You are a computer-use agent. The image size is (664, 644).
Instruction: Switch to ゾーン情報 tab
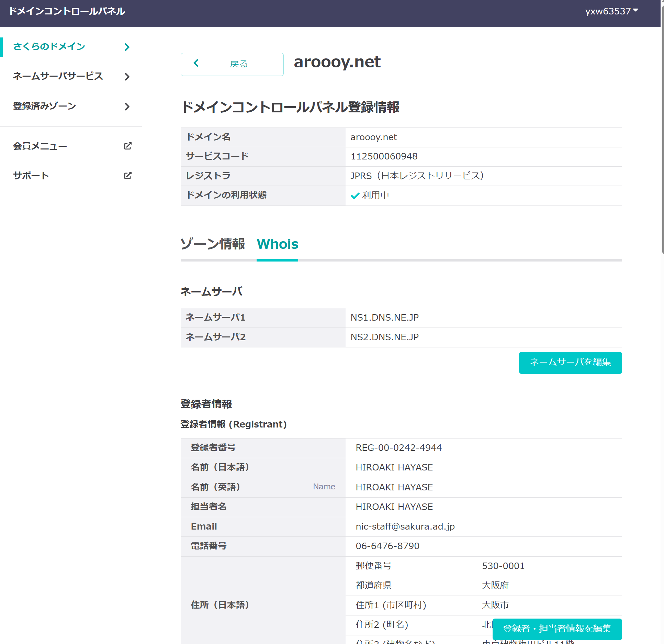click(x=213, y=244)
